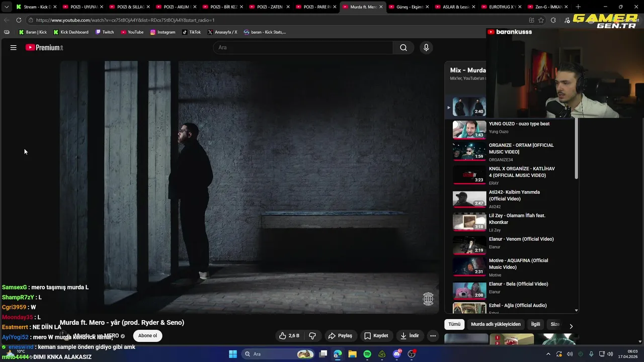Image resolution: width=644 pixels, height=362 pixels.
Task: Open the TikTok bookmark
Action: [191, 32]
